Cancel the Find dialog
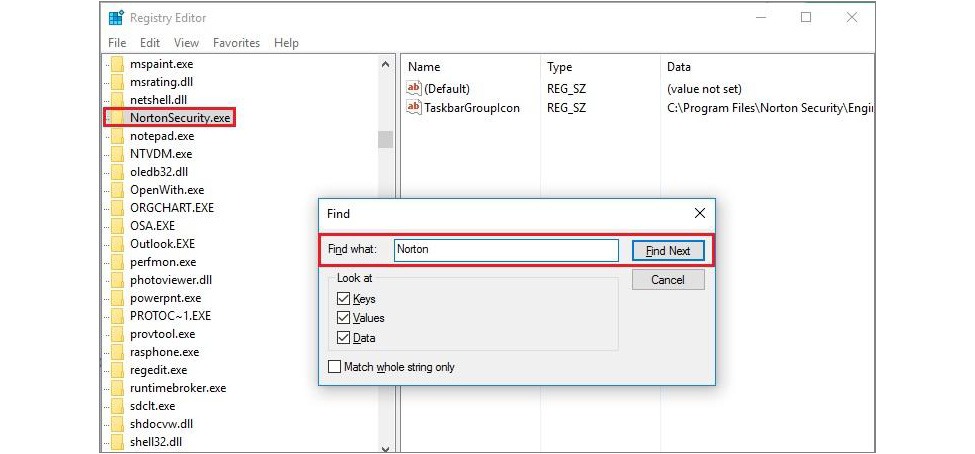The width and height of the screenshot is (975, 454). tap(668, 280)
